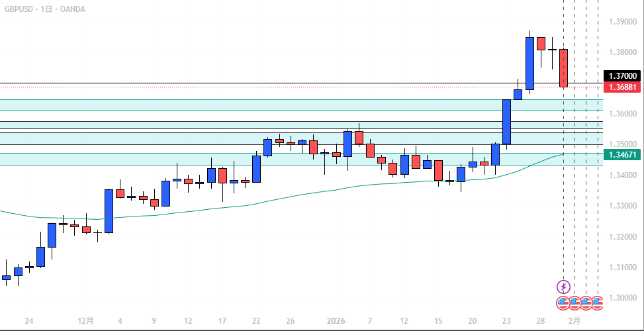Click the green 1.34671 moving average label
644x331 pixels.
(623, 154)
